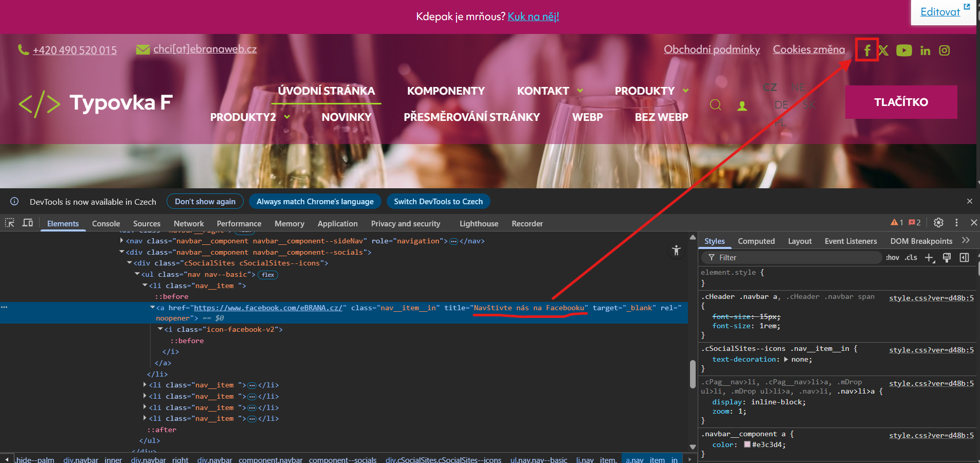Click the user account icon
Screen dimensions: 980x463
click(x=742, y=106)
